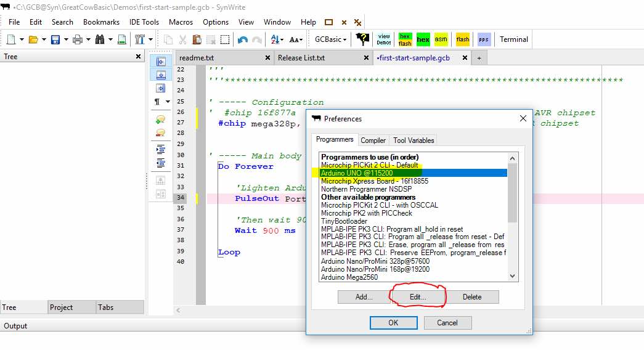Click the orange flash toolbar button
This screenshot has width=644, height=350.
tap(462, 39)
